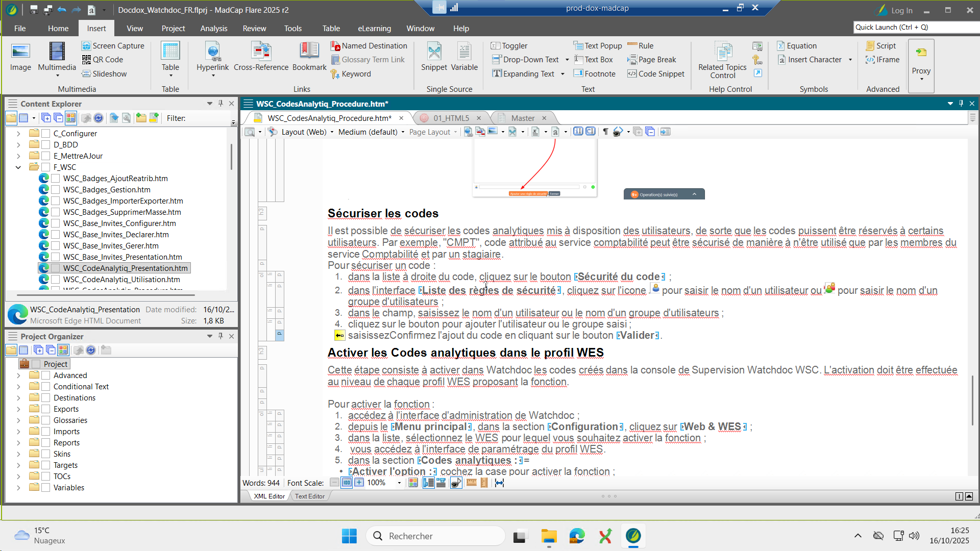Tick the WSC_Badges_Gestion.htm checkbox
This screenshot has height=551, width=980.
tap(56, 190)
